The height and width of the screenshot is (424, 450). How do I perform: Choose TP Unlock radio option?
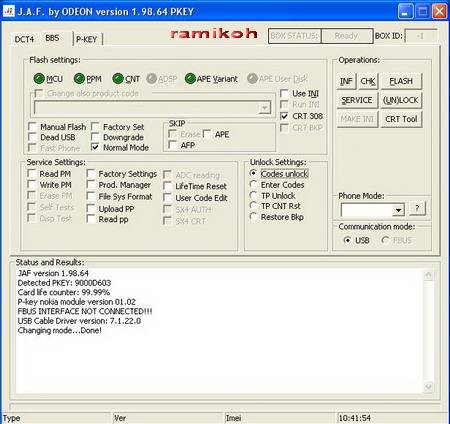click(x=253, y=196)
